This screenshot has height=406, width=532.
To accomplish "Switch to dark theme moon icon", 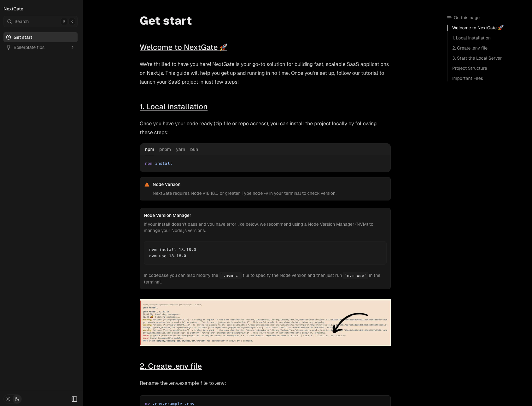I will point(17,399).
